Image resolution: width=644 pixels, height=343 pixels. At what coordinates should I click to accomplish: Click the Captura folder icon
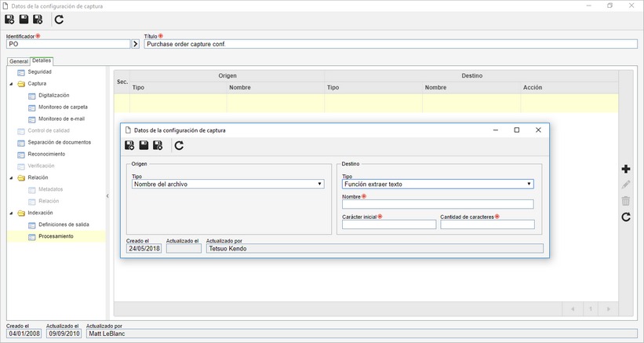tap(21, 84)
